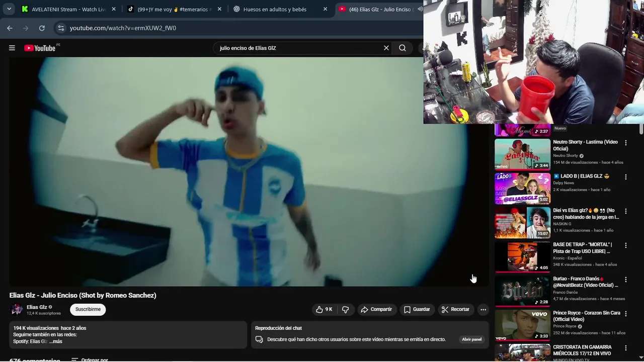The width and height of the screenshot is (644, 362).
Task: Open the Diei vs Elias glz video thumbnail
Action: click(x=522, y=223)
